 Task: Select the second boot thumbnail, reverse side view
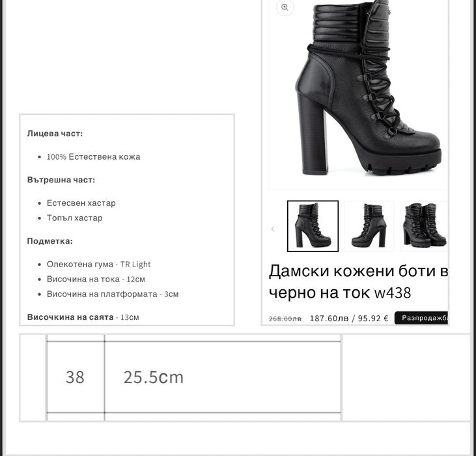pyautogui.click(x=369, y=226)
